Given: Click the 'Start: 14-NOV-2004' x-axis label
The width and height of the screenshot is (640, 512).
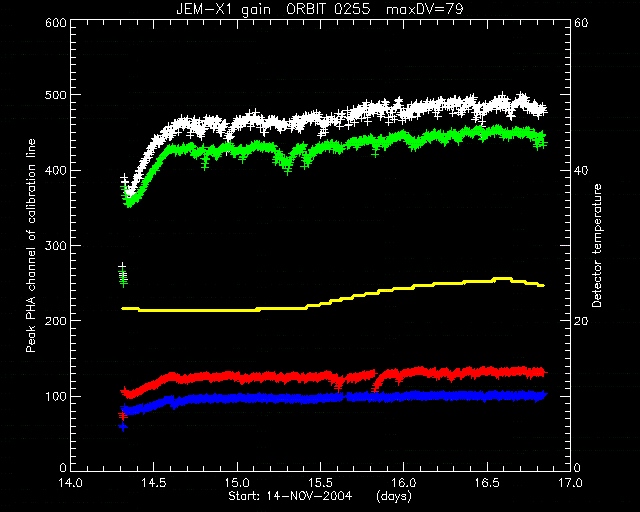Looking at the screenshot, I should (290, 496).
